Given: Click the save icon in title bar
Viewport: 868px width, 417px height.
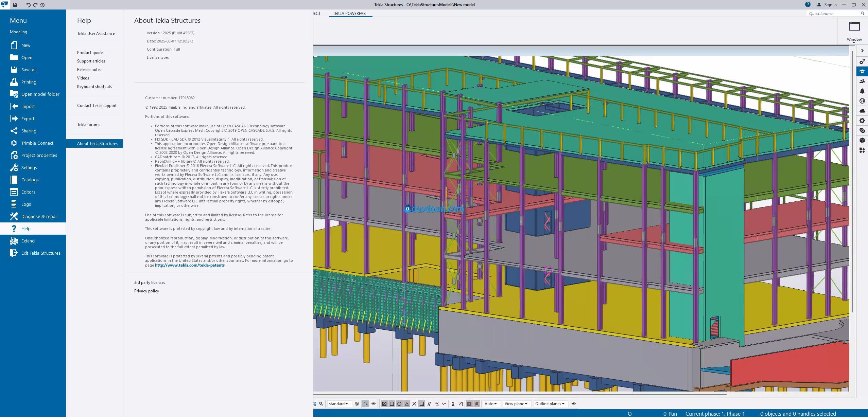Looking at the screenshot, I should pyautogui.click(x=15, y=5).
